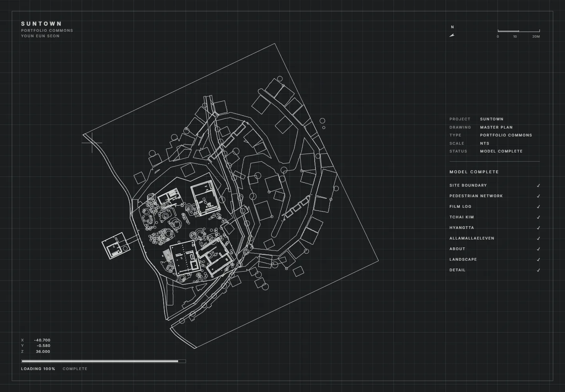
Task: Click the Z coordinate value 36.000
Action: pos(43,352)
